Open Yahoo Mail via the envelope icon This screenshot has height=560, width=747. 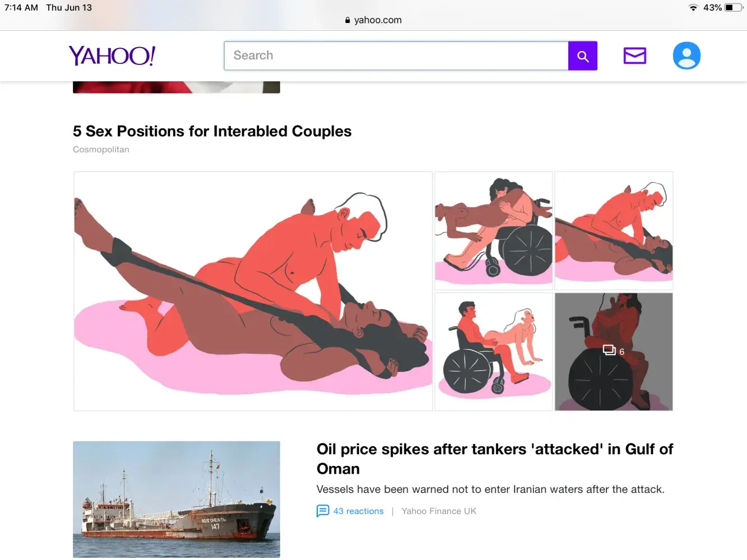pyautogui.click(x=635, y=55)
